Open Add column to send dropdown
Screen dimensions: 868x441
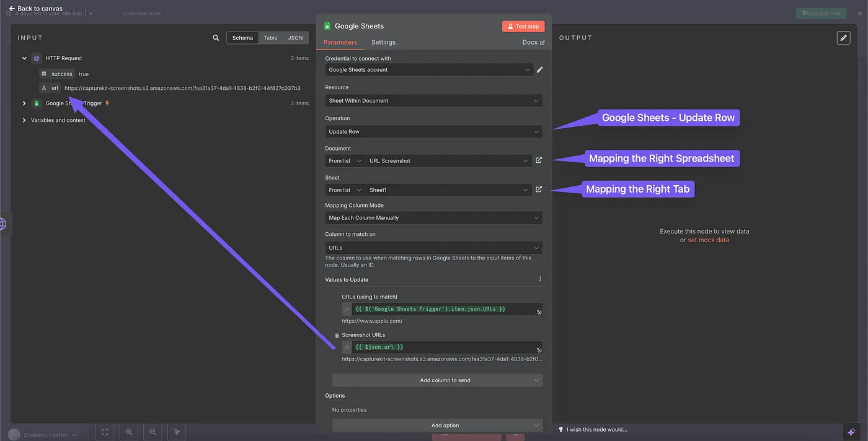(x=438, y=380)
